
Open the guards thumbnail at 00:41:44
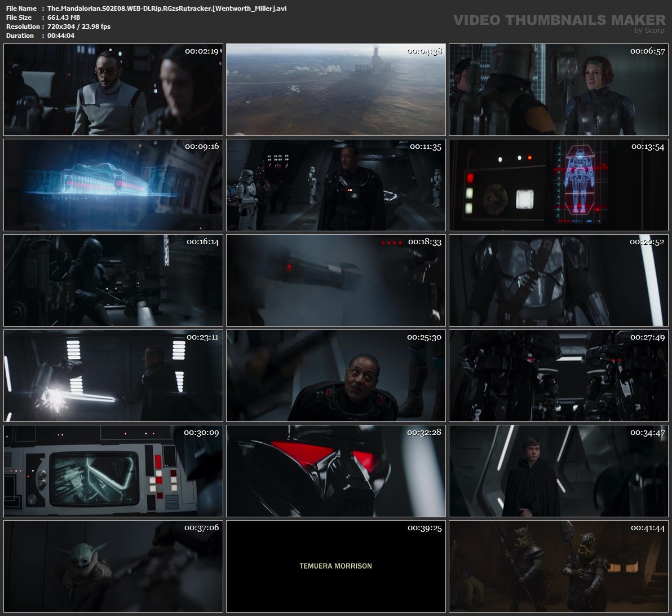(x=559, y=566)
